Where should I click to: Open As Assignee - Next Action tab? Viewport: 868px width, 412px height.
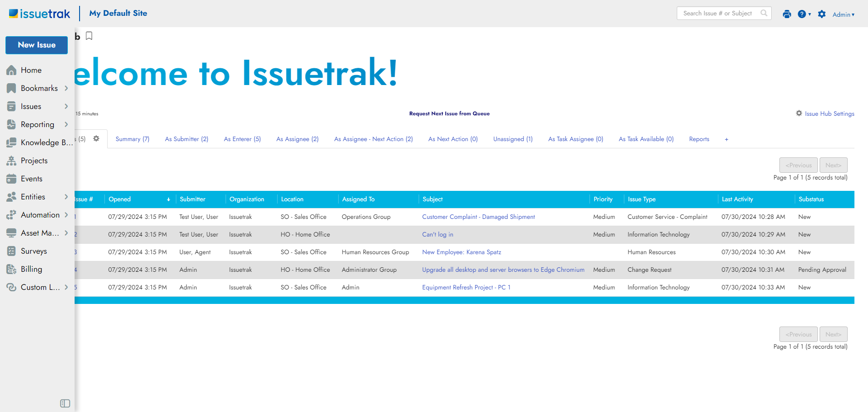pos(373,139)
